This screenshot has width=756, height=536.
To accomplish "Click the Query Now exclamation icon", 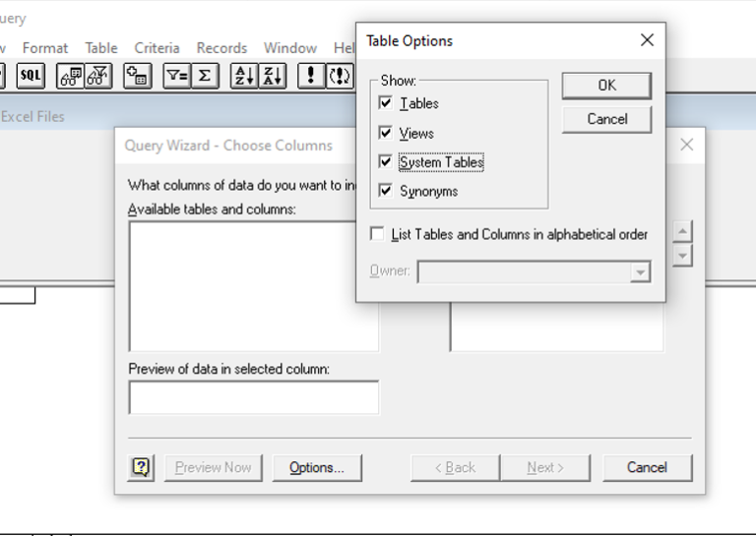I will 311,76.
